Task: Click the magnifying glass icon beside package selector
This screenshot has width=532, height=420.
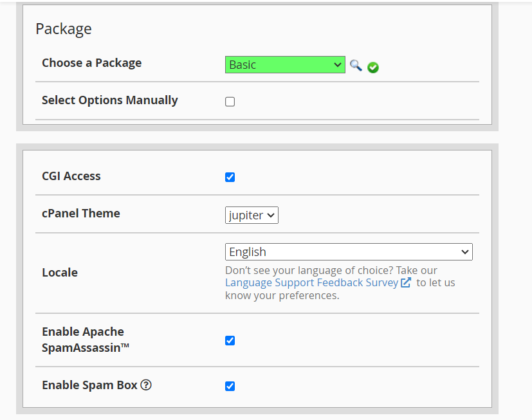Action: [x=356, y=65]
